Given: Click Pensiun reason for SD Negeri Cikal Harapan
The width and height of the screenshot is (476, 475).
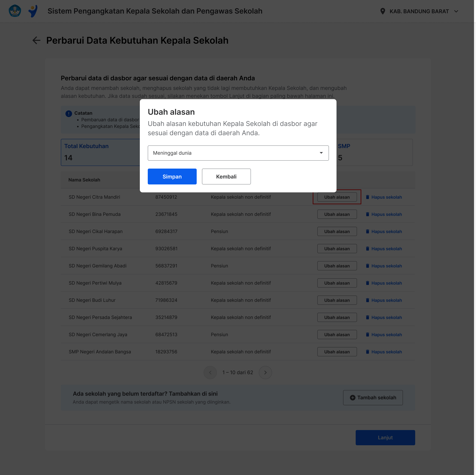Looking at the screenshot, I should pos(219,232).
